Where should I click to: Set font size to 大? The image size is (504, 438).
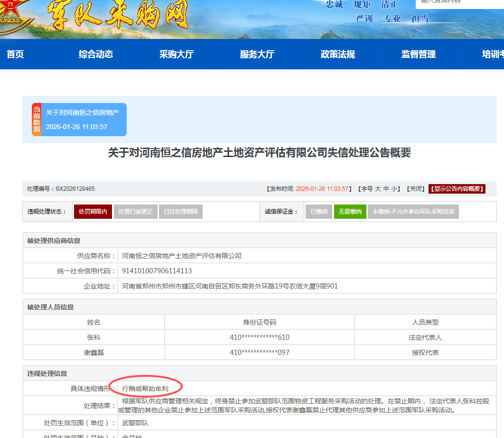coord(378,189)
